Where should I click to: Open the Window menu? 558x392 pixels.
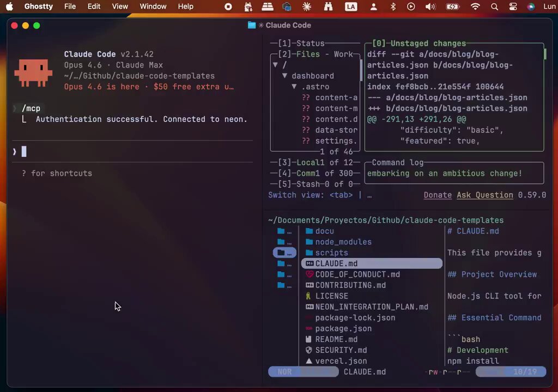coord(153,7)
